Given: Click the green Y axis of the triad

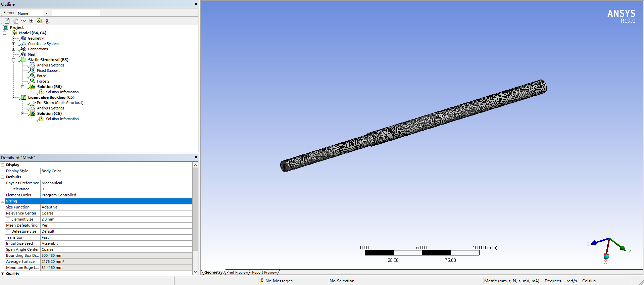Looking at the screenshot, I should pos(617,244).
